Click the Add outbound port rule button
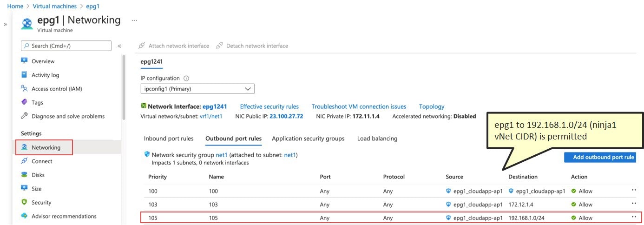This screenshot has height=225, width=644. click(599, 157)
